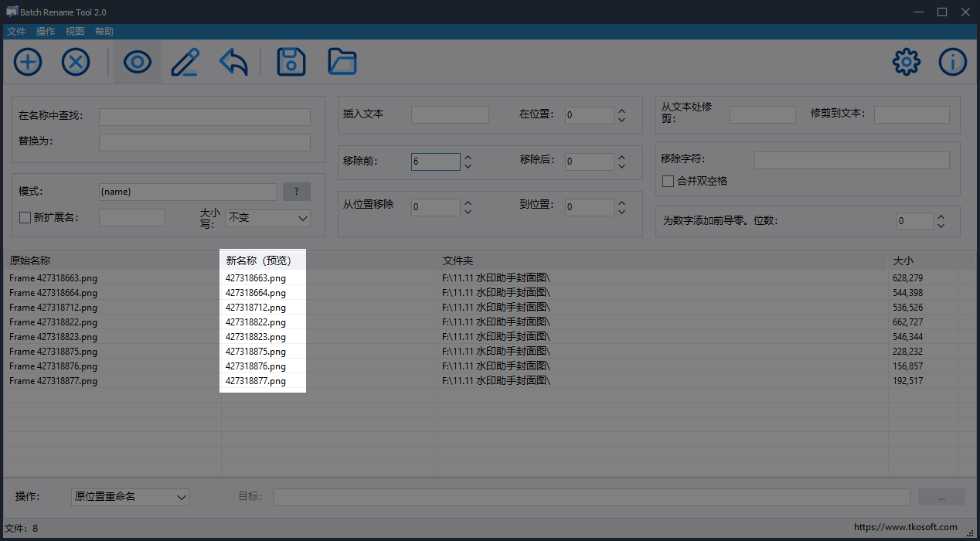Increase the 位数 value with up arrow
This screenshot has width=980, height=541.
click(x=941, y=216)
